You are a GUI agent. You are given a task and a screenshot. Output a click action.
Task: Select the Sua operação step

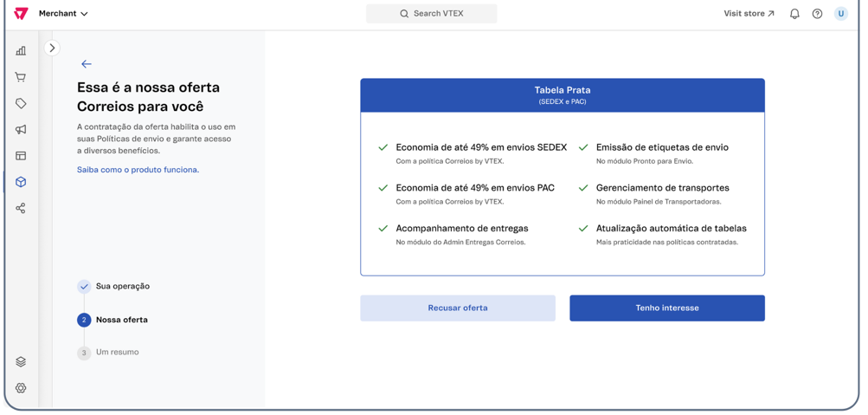click(121, 286)
